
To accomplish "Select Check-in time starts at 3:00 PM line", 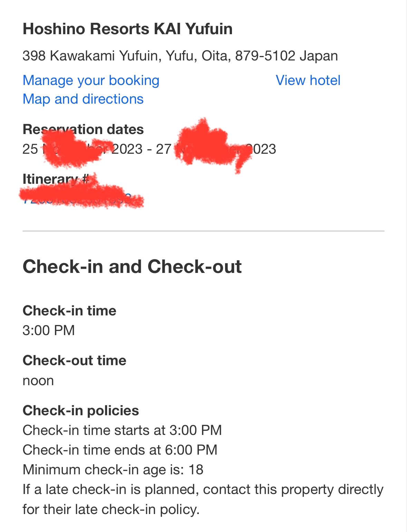I will point(122,430).
